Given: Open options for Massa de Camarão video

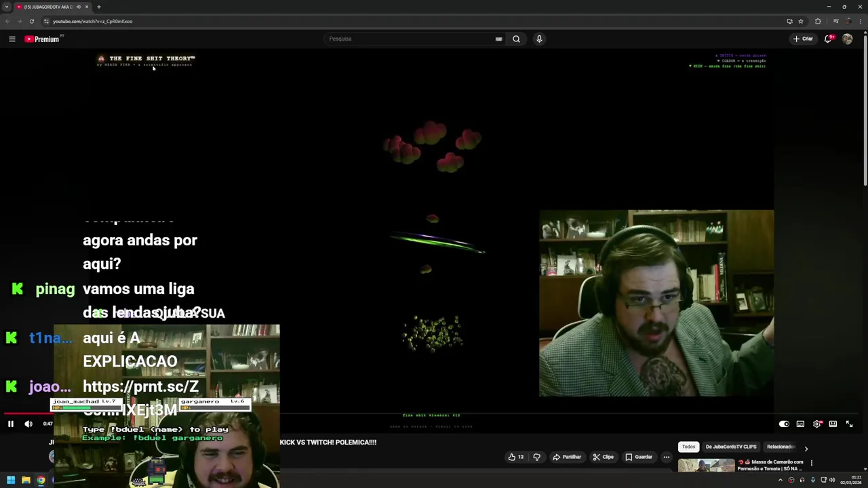Looking at the screenshot, I should (811, 463).
